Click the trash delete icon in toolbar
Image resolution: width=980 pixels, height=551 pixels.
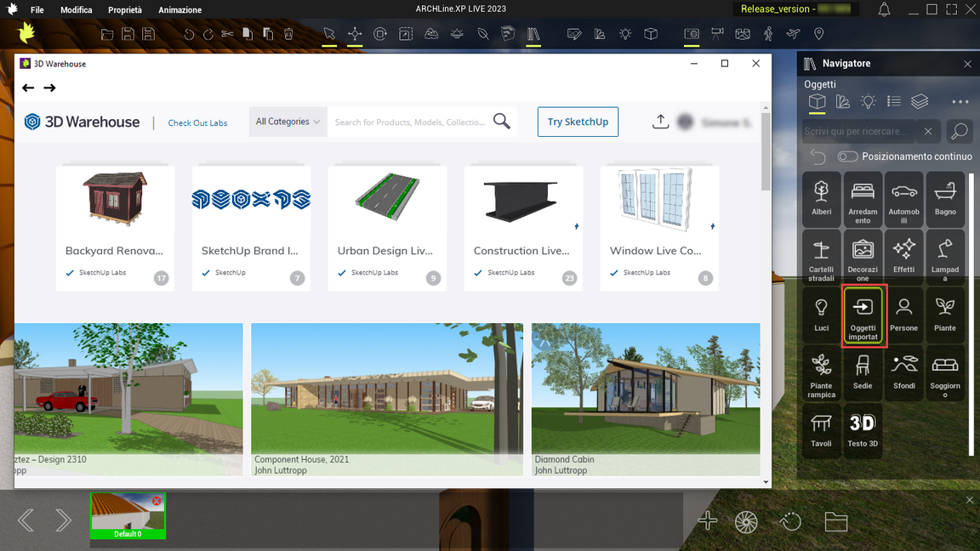pyautogui.click(x=288, y=34)
